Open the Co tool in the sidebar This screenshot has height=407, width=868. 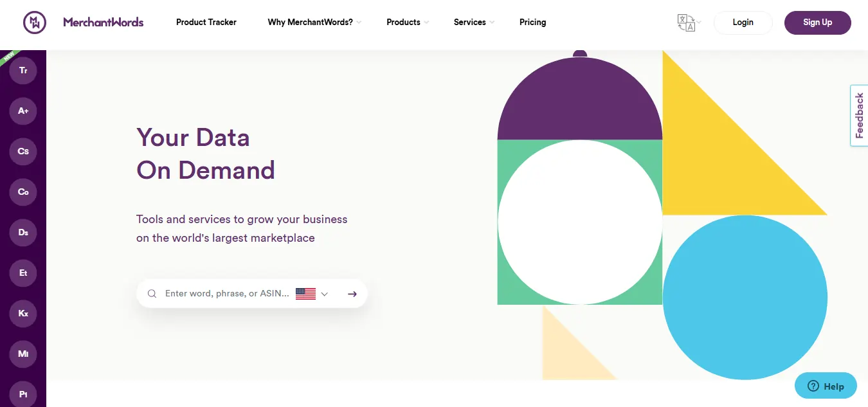click(23, 192)
